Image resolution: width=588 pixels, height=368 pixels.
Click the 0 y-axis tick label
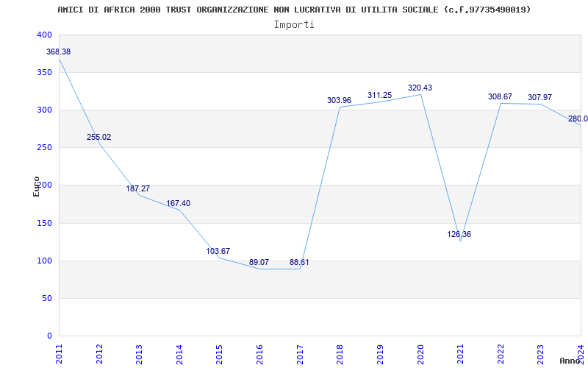point(49,336)
